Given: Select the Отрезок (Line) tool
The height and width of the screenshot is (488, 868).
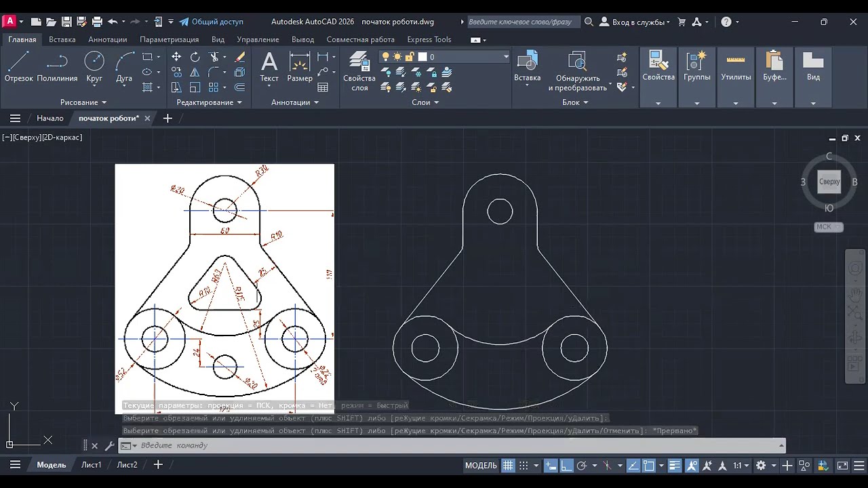Looking at the screenshot, I should click(18, 66).
